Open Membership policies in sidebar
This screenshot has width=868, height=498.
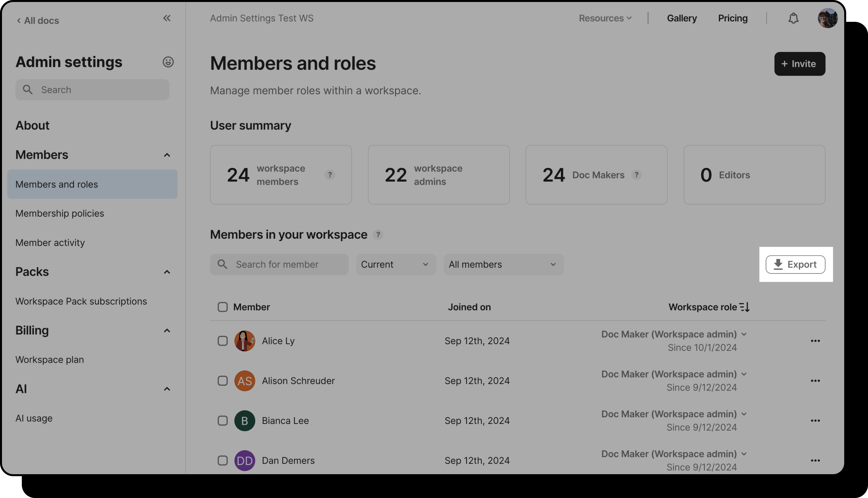[60, 213]
